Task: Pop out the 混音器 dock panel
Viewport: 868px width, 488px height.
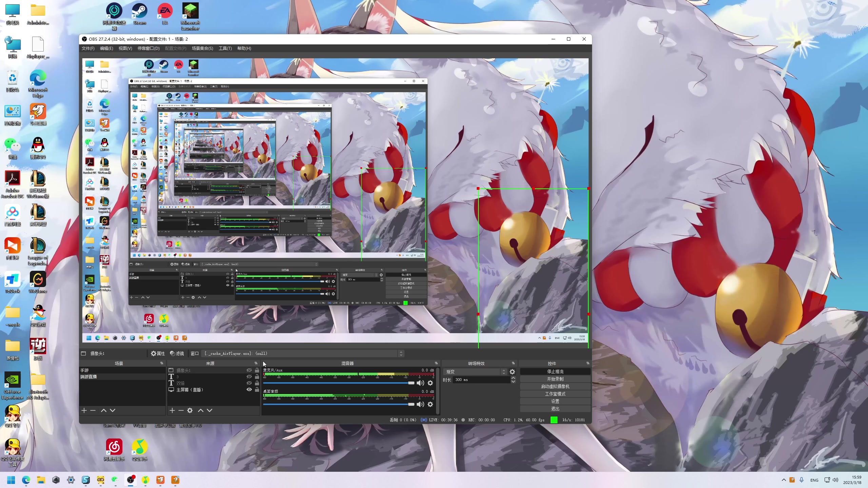Action: pos(436,363)
